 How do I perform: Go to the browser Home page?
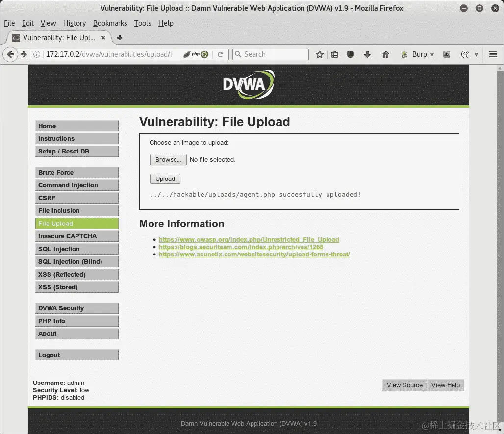click(x=386, y=54)
